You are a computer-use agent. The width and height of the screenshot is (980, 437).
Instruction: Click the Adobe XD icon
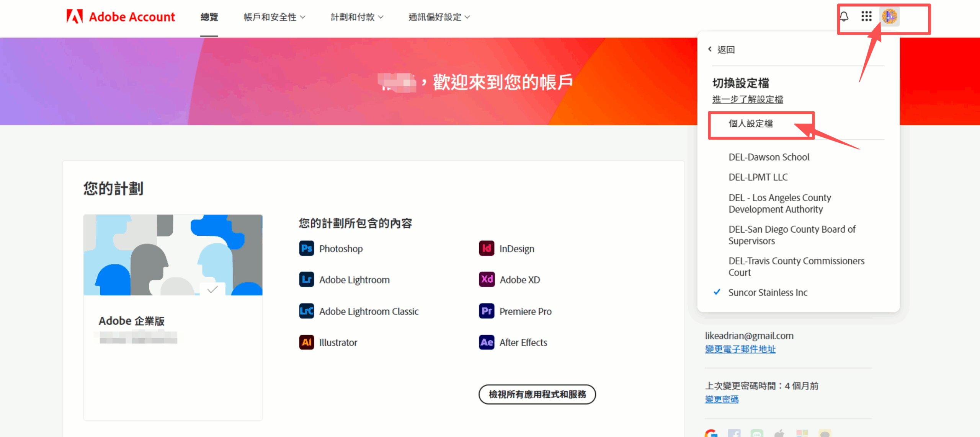(x=486, y=279)
